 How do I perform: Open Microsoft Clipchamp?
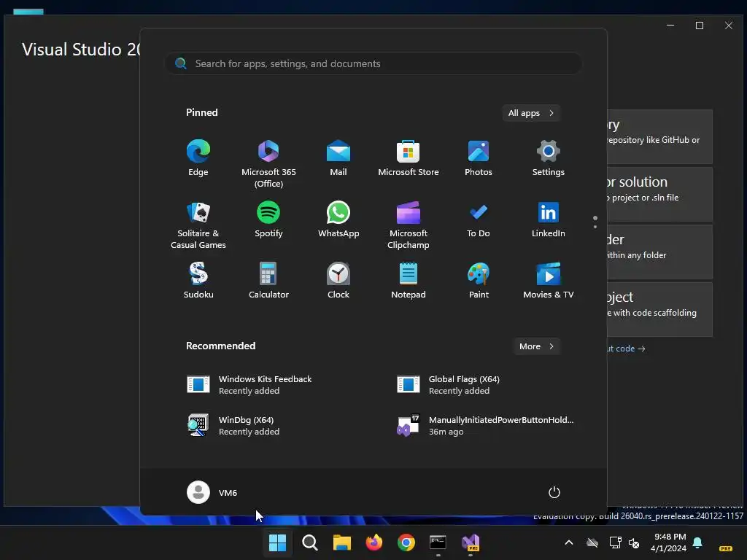pos(409,225)
